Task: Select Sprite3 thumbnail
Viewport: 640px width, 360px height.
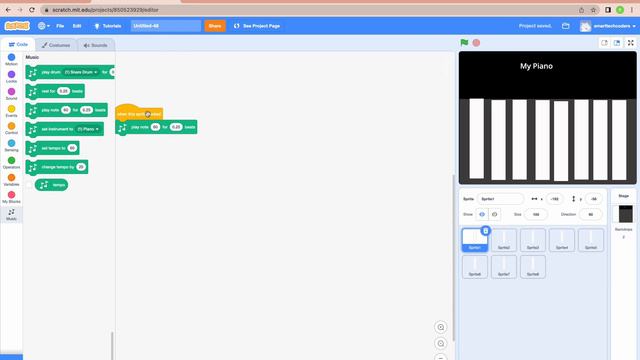Action: (x=533, y=240)
